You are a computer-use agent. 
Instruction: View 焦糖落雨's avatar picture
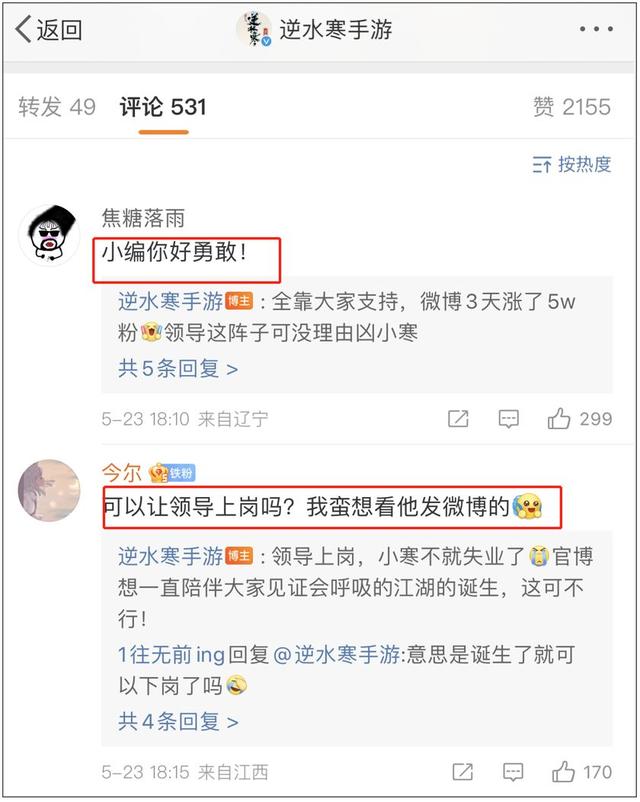click(x=49, y=235)
